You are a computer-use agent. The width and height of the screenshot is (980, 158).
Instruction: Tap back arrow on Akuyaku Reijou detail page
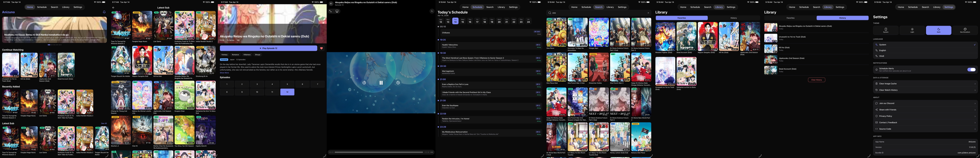point(222,8)
